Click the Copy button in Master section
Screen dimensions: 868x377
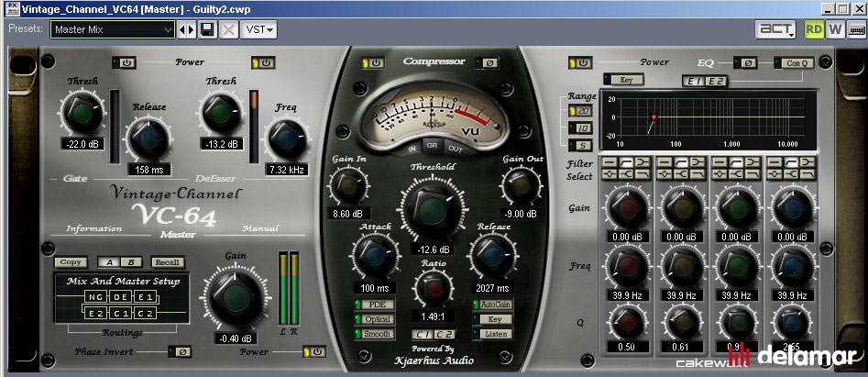tap(71, 262)
